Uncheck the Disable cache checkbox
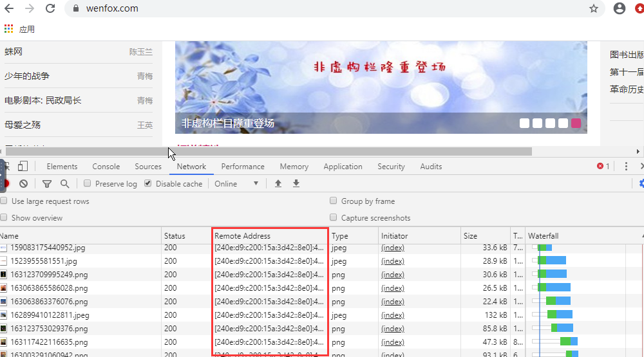644x357 pixels. [x=148, y=184]
